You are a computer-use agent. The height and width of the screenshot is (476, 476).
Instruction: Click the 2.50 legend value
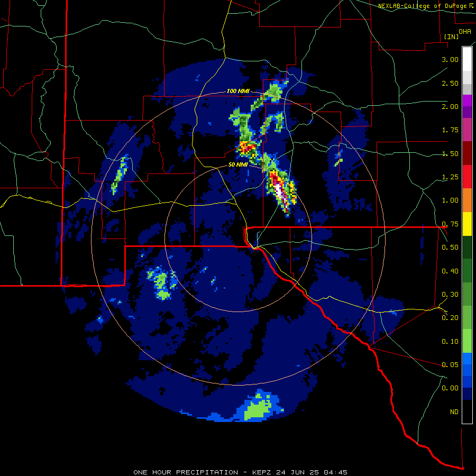(450, 83)
